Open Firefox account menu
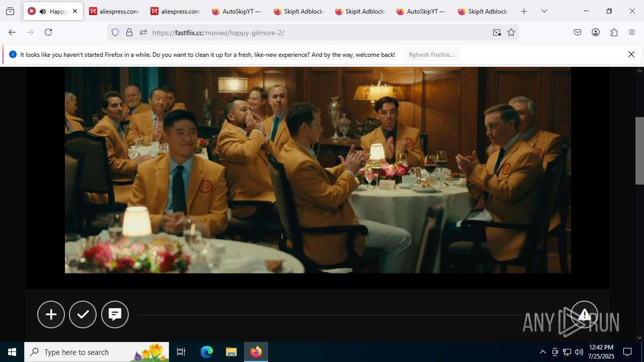The width and height of the screenshot is (644, 362). pos(596,32)
